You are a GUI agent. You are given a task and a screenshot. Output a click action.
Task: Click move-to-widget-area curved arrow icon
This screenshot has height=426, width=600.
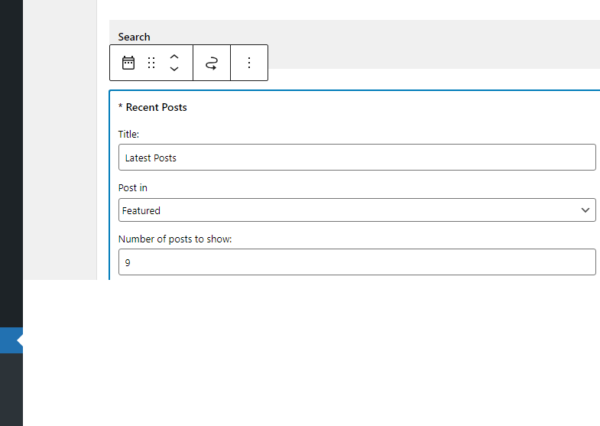click(212, 63)
